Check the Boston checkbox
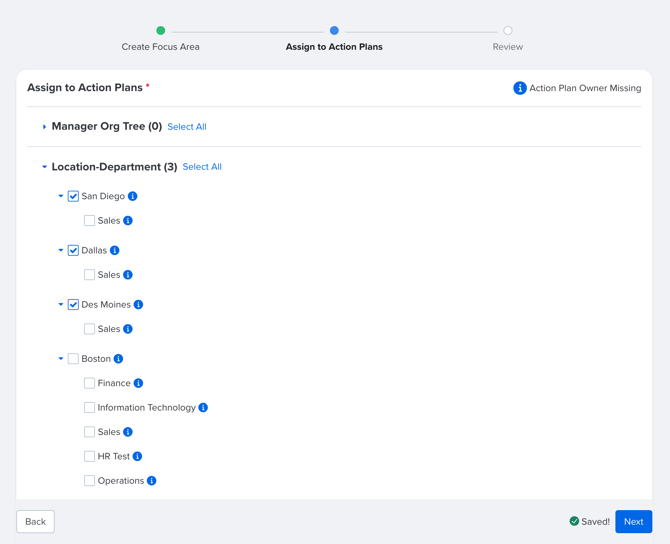670x544 pixels. point(73,359)
